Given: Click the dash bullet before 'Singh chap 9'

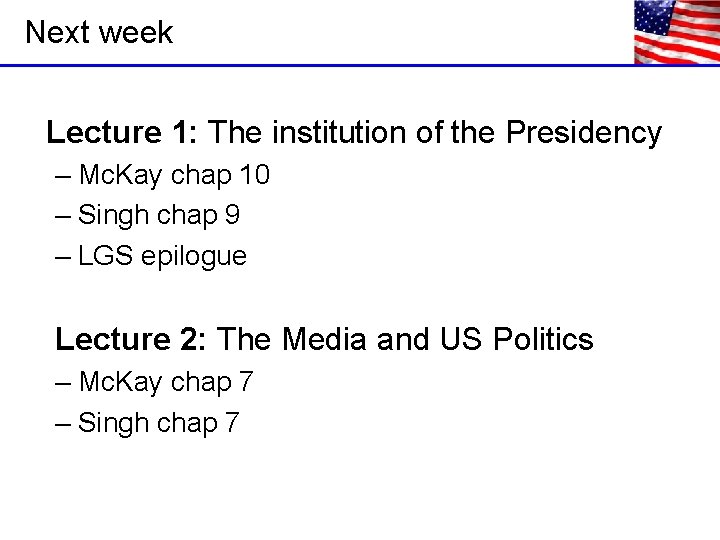Looking at the screenshot, I should (64, 215).
